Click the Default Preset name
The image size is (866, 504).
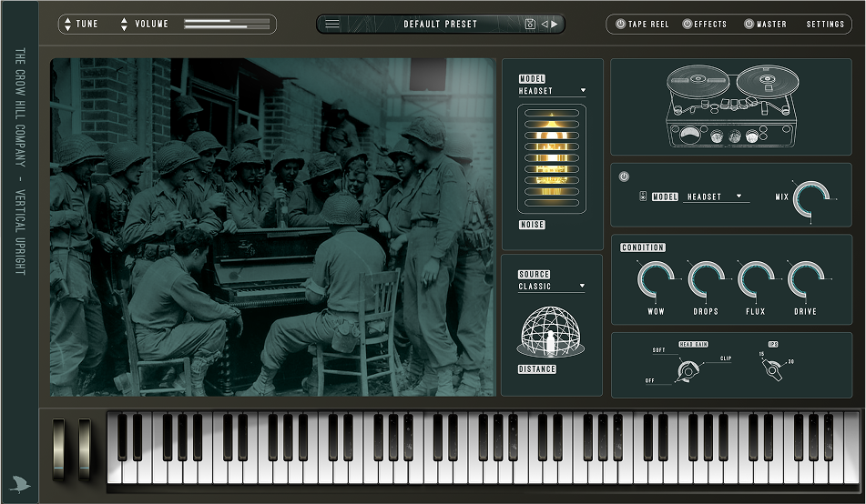(440, 25)
